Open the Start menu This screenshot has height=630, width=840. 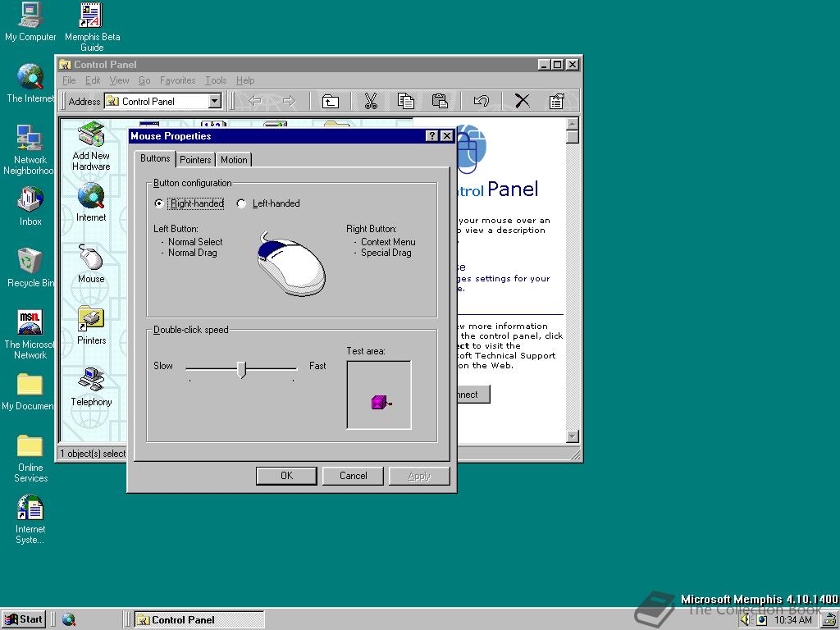[24, 619]
